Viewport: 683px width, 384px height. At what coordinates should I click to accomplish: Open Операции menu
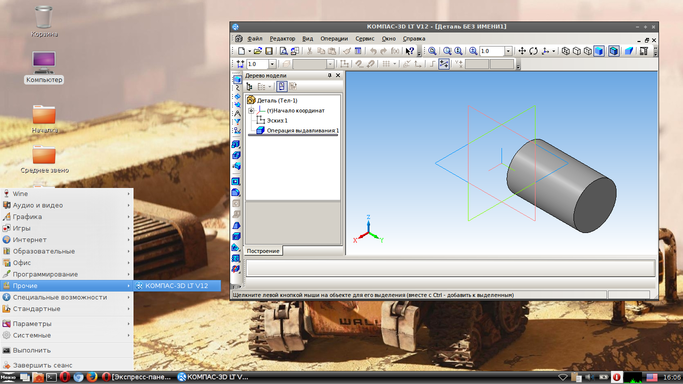(x=334, y=39)
